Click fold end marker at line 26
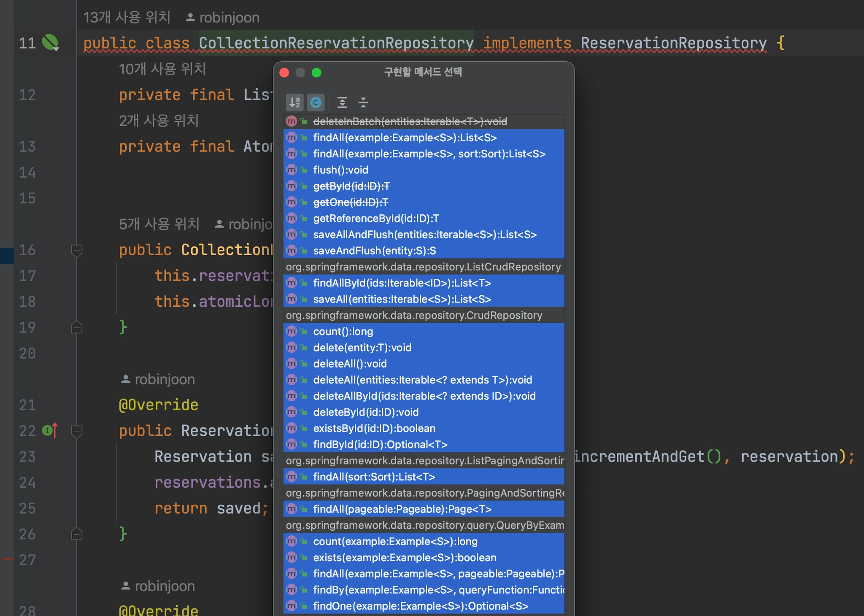 [x=76, y=534]
